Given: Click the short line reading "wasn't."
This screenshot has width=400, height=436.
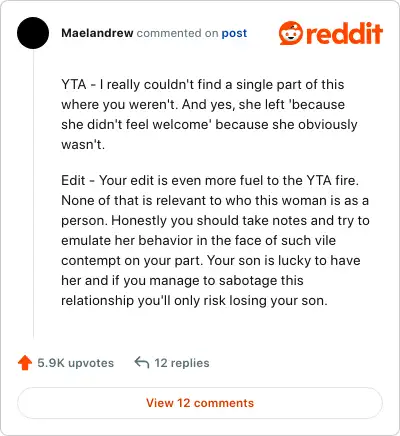Looking at the screenshot, I should [83, 144].
